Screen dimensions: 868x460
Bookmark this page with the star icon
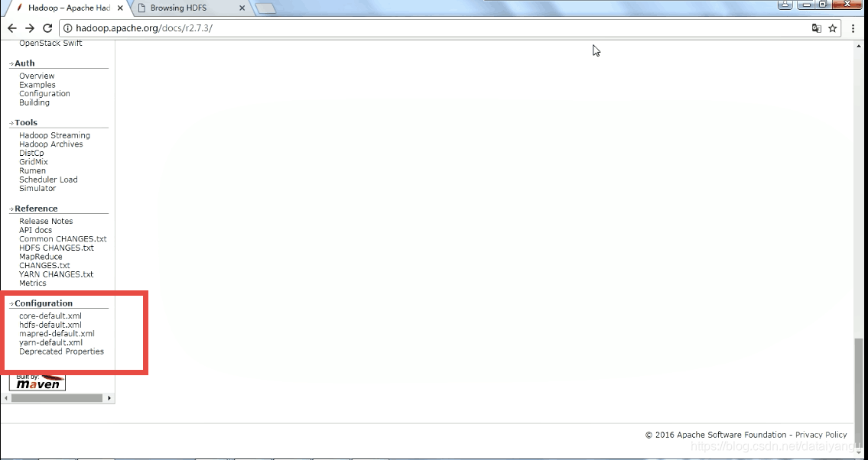833,28
